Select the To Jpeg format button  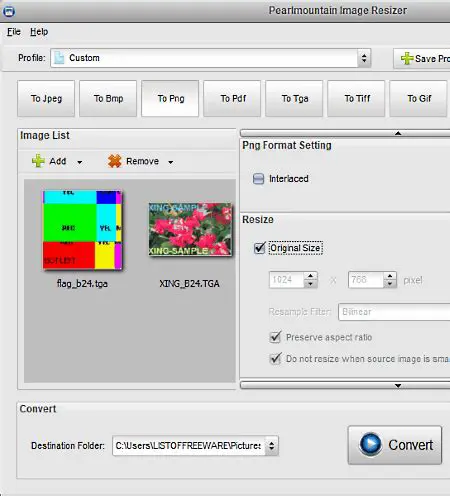[x=46, y=98]
